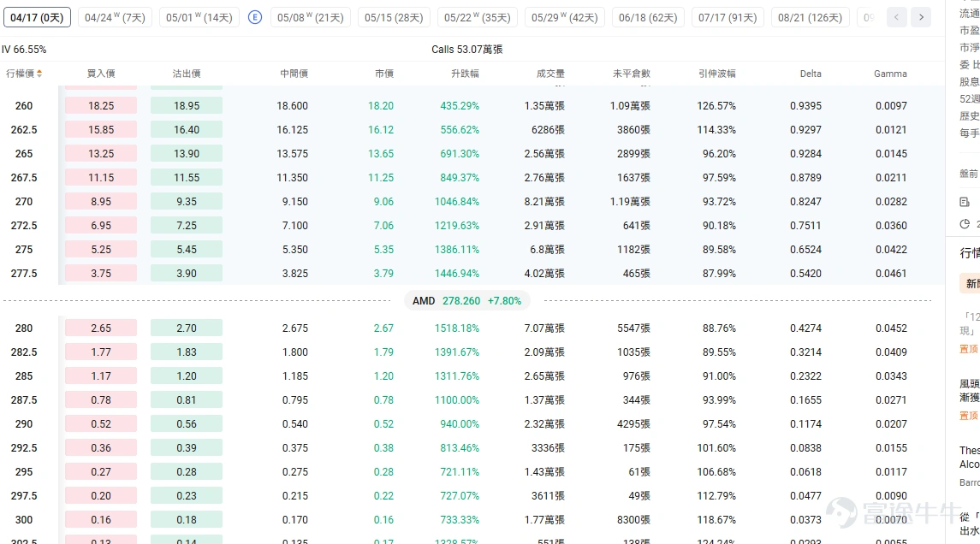Click the 買入價 column header

tap(101, 74)
